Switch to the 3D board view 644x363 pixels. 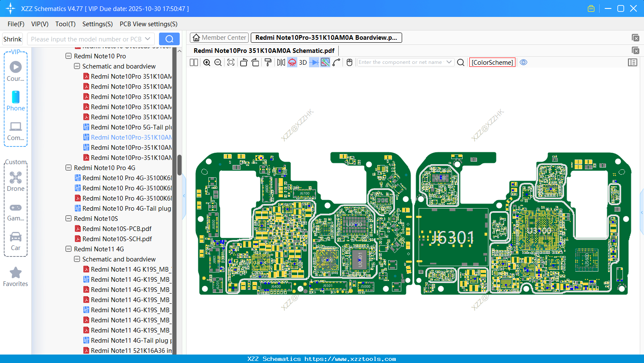point(303,63)
